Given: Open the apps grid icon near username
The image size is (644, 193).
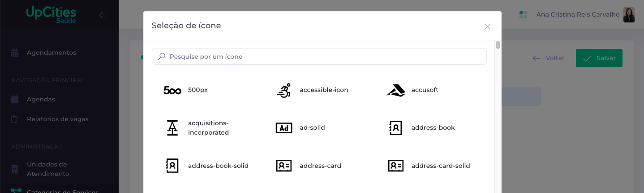Looking at the screenshot, I should [523, 15].
